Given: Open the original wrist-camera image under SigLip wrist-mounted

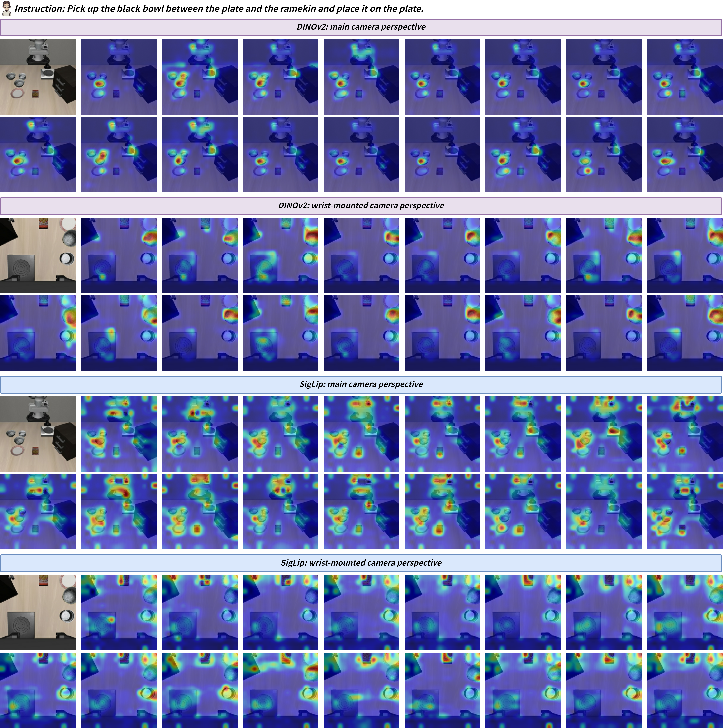Looking at the screenshot, I should [x=38, y=613].
